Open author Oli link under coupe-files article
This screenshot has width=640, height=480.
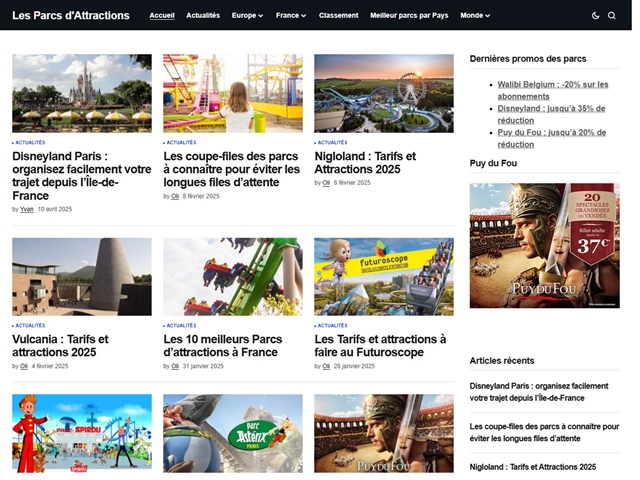point(175,196)
